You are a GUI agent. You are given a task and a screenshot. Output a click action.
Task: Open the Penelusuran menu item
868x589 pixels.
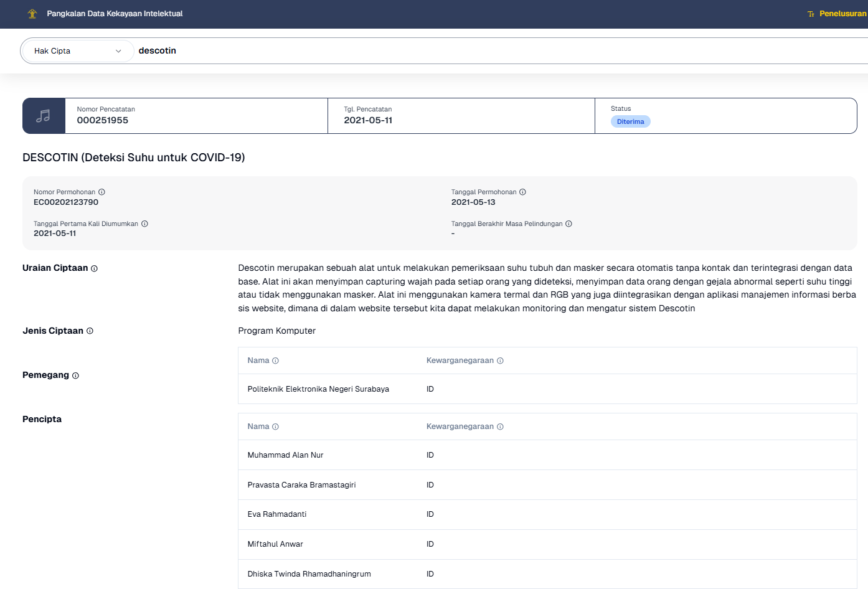842,14
